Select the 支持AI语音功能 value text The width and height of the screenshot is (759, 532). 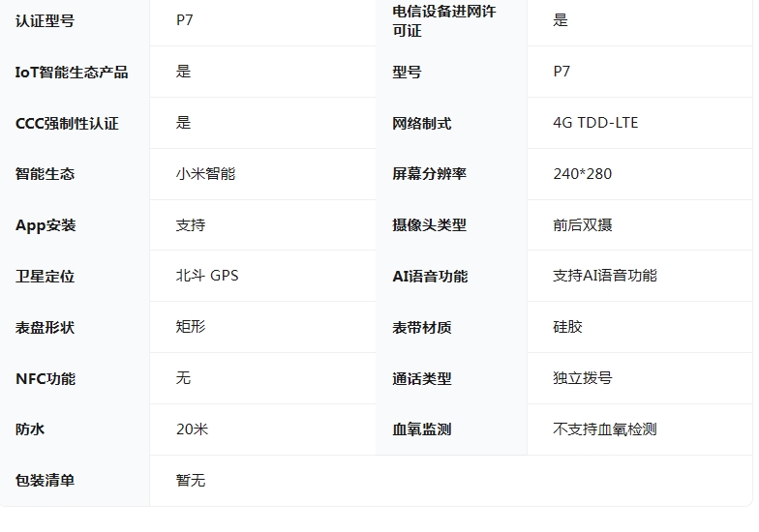click(x=604, y=276)
